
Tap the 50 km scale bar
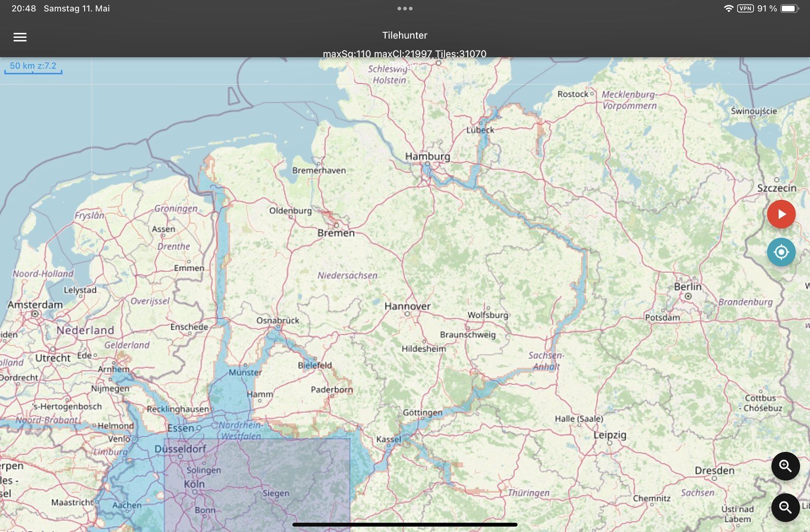pos(33,67)
